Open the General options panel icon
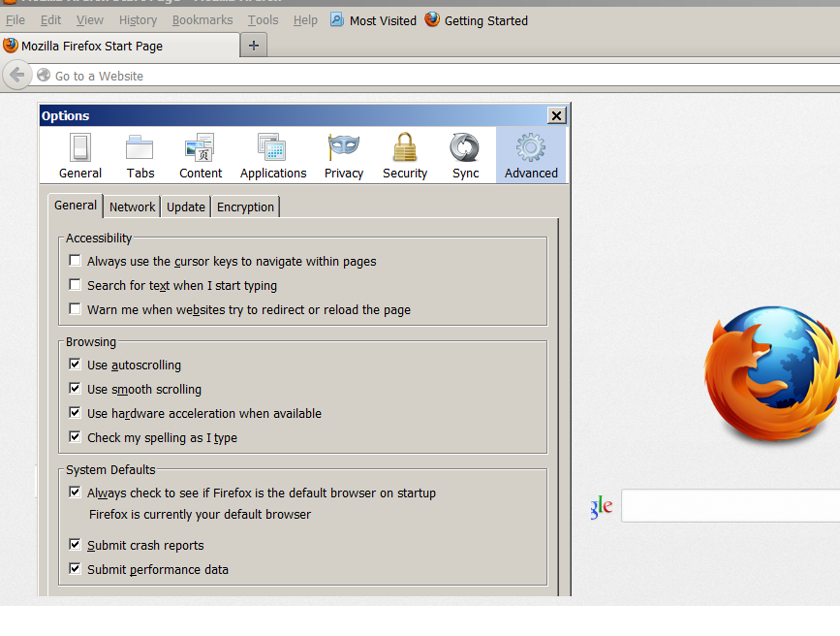 (80, 155)
